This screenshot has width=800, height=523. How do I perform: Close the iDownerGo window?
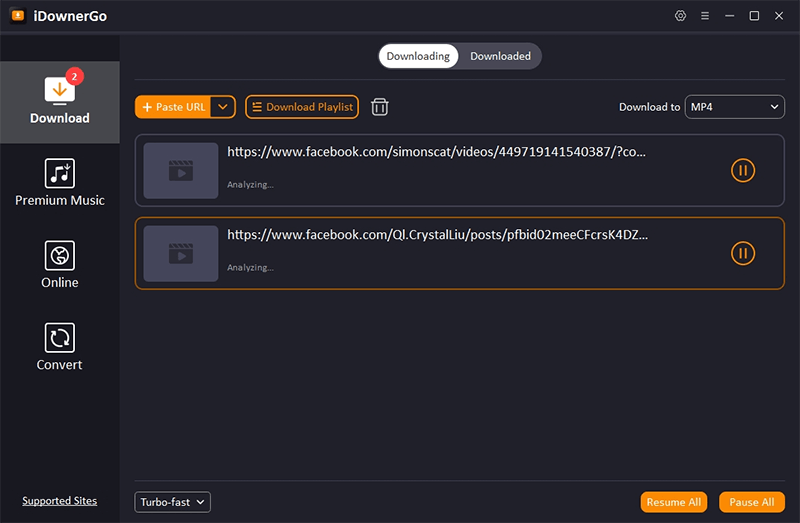point(779,16)
